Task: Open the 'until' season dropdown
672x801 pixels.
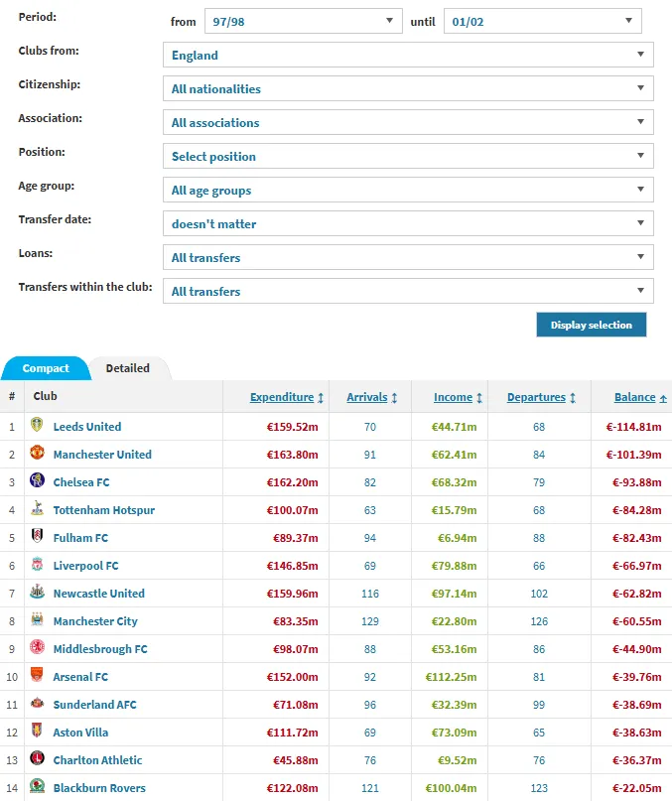Action: pyautogui.click(x=542, y=22)
